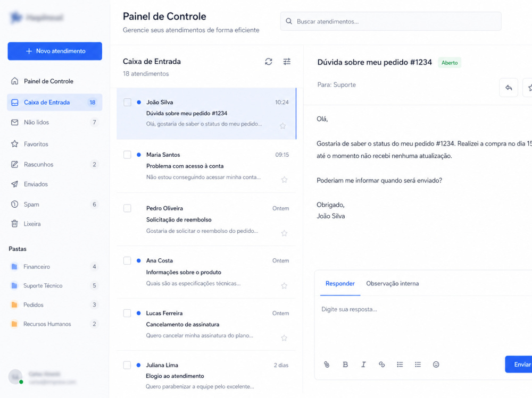Open the Financeiro folder
The height and width of the screenshot is (398, 532).
(55, 267)
